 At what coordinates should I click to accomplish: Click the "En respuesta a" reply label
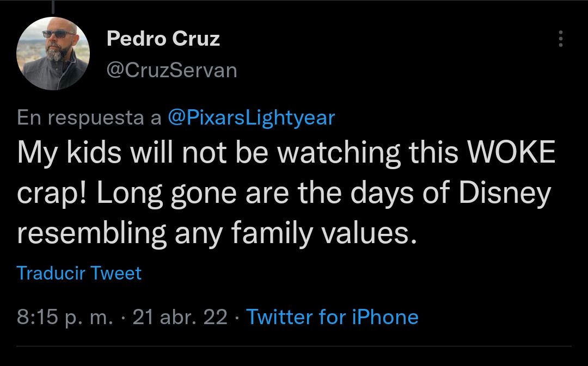[89, 117]
